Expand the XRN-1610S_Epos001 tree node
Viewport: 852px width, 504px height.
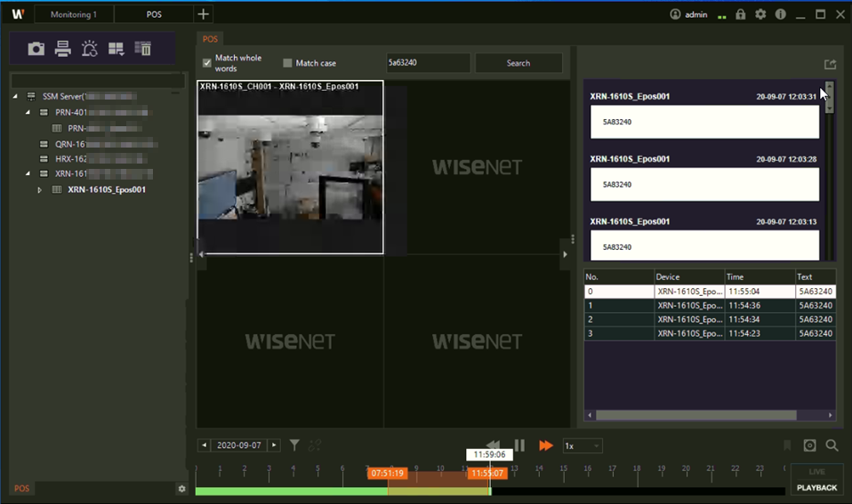40,190
